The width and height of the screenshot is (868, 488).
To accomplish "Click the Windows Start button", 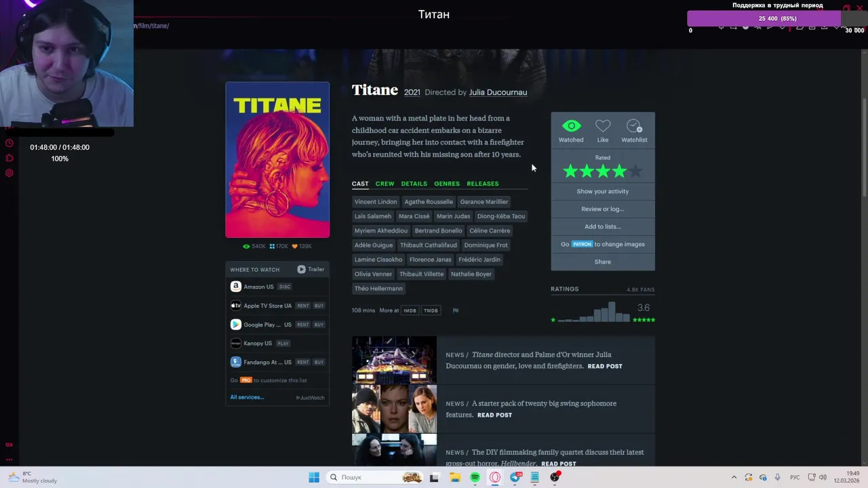I will pos(314,477).
